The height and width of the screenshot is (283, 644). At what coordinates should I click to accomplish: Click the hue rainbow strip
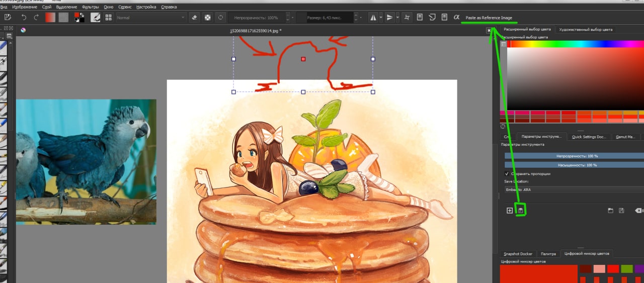[577, 44]
